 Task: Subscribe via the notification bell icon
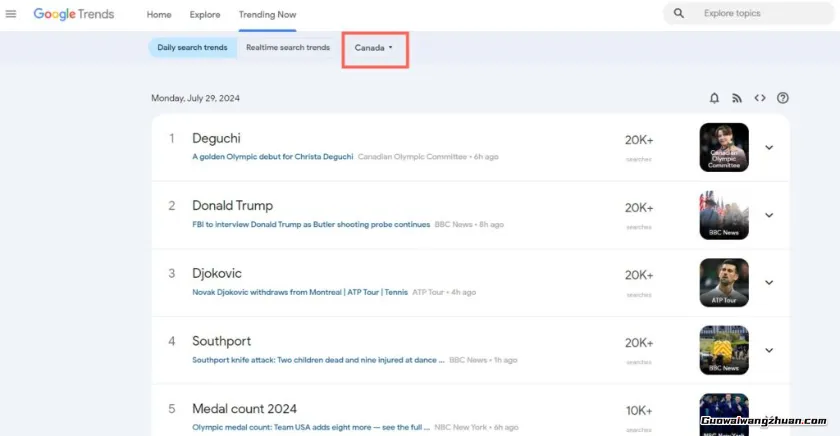(x=714, y=98)
